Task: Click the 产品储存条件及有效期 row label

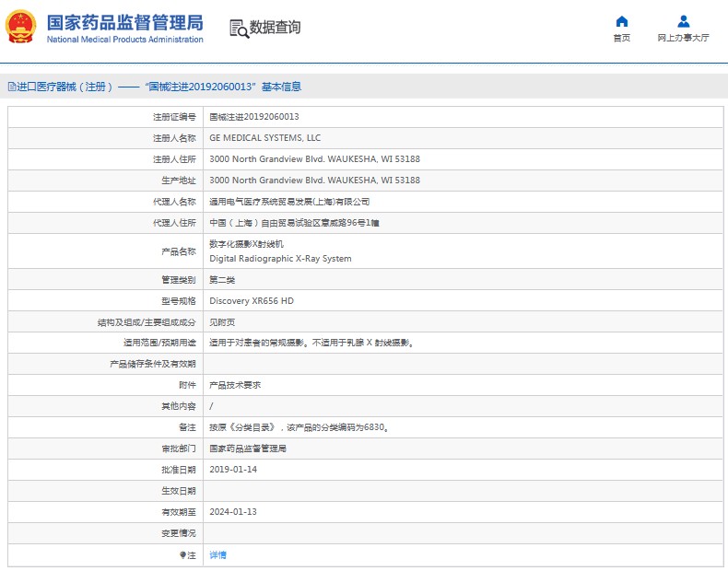Action: pyautogui.click(x=153, y=364)
